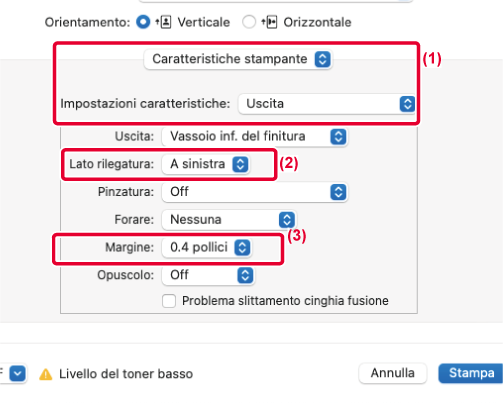Click the Forare popup arrows icon
The image size is (503, 403).
pos(287,220)
